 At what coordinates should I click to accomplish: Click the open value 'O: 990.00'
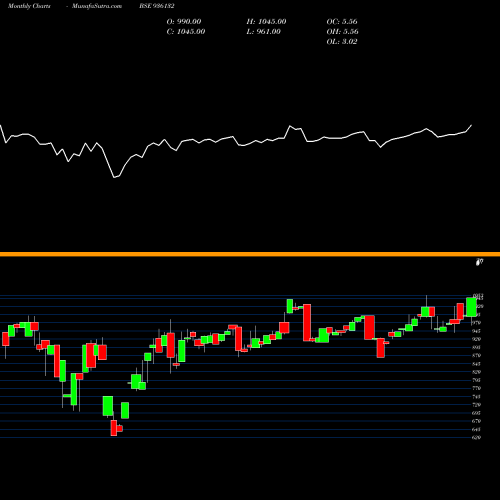184,22
